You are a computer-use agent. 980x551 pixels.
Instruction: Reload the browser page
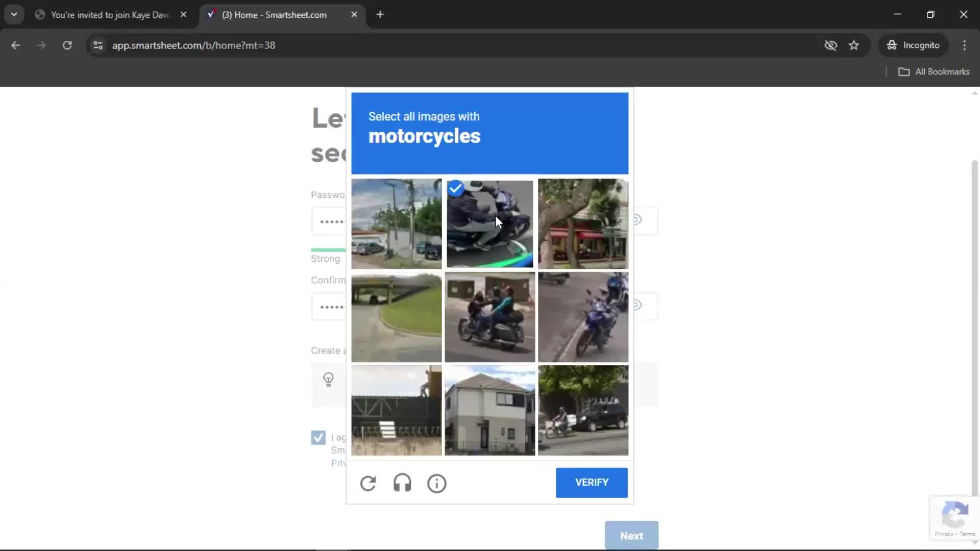[x=67, y=45]
